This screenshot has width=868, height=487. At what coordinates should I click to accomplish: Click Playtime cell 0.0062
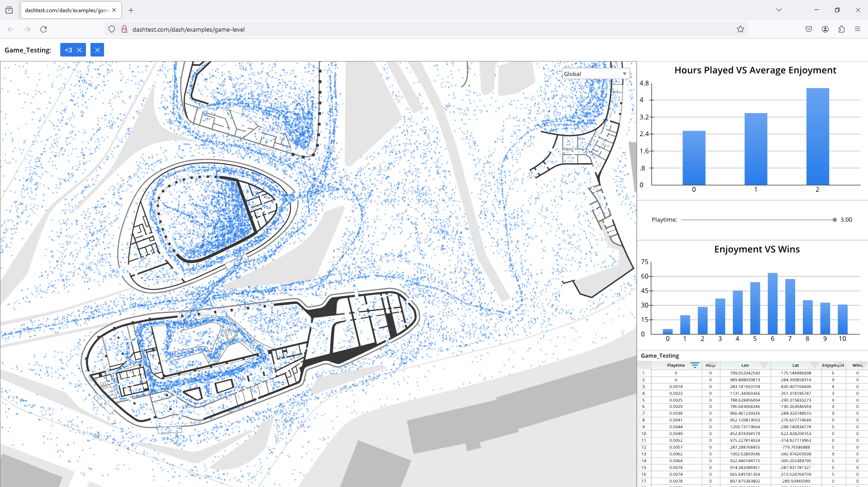[x=676, y=454]
